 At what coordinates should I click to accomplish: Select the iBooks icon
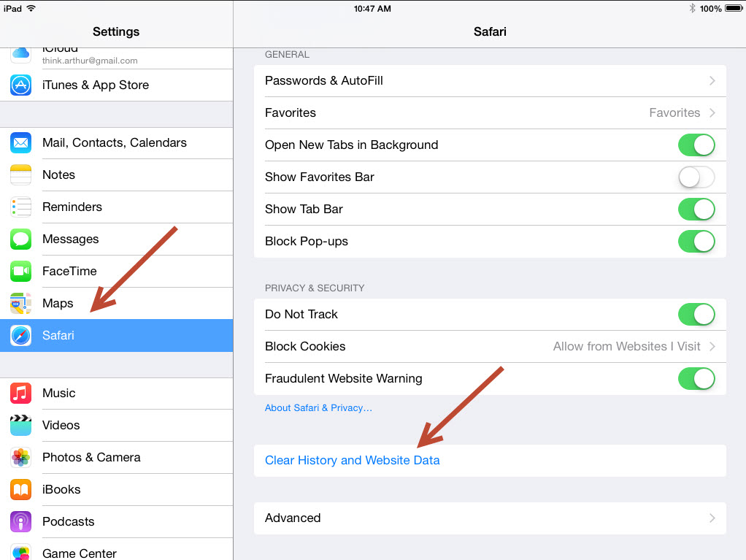(x=20, y=489)
